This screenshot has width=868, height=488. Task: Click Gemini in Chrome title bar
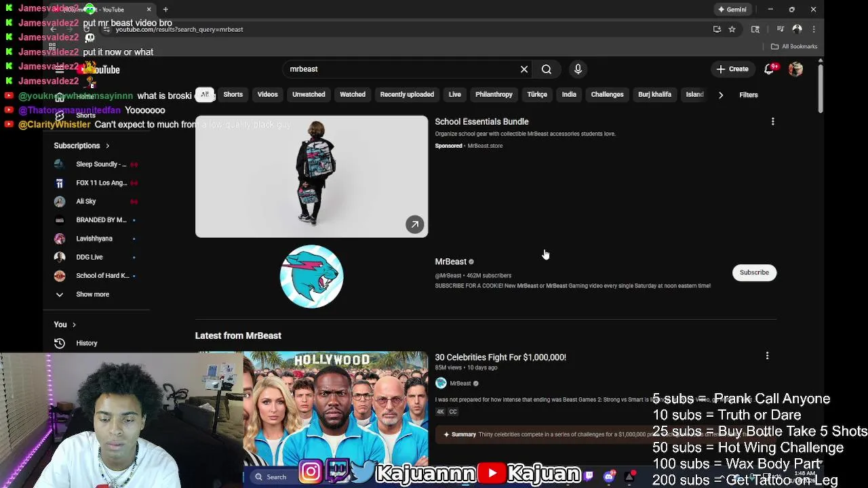732,9
